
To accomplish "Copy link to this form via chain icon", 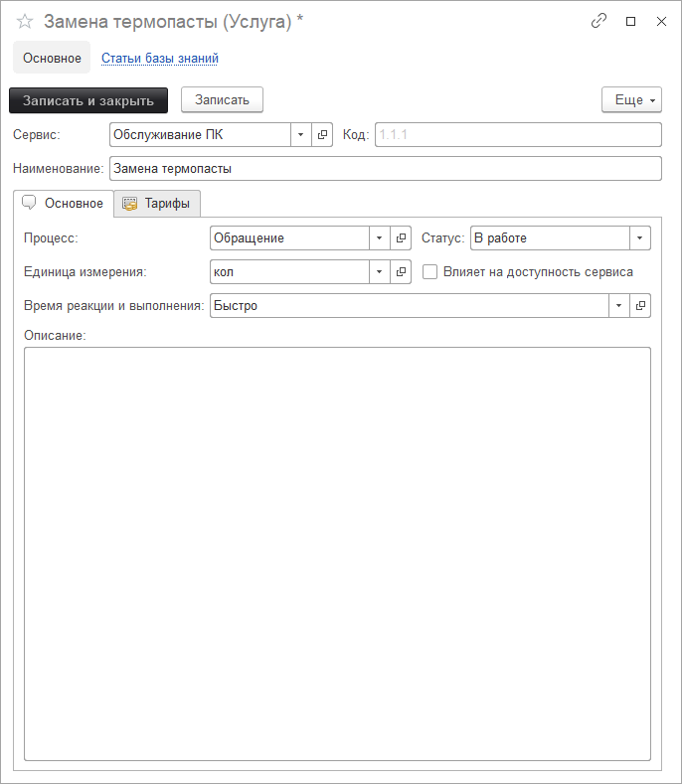I will point(598,21).
